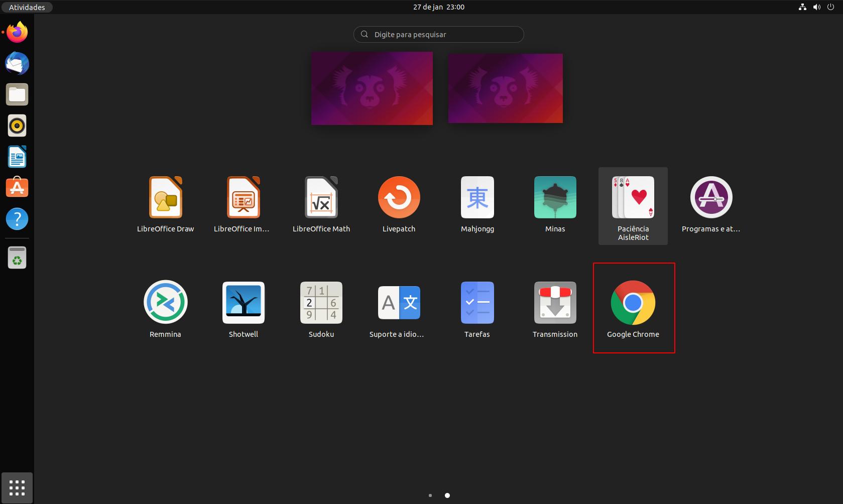Click the search input field
Image resolution: width=843 pixels, height=504 pixels.
coord(438,34)
